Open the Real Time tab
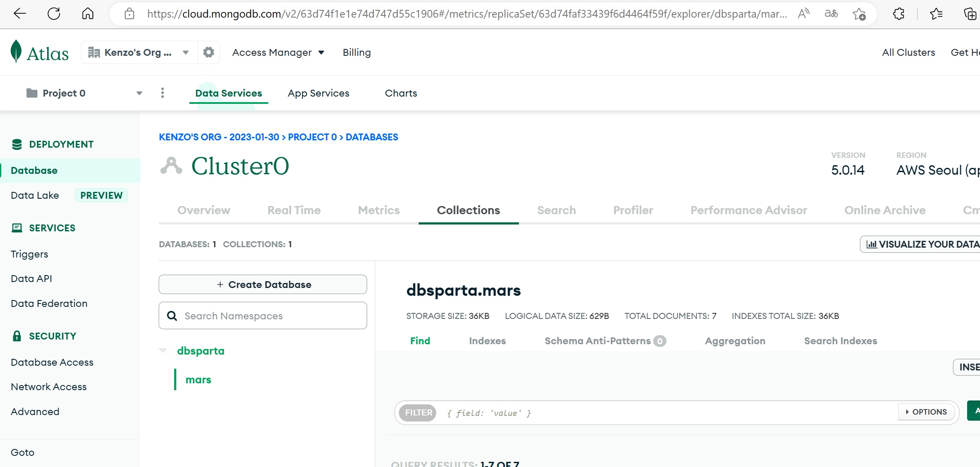Screen dimensions: 980x467 pyautogui.click(x=294, y=210)
